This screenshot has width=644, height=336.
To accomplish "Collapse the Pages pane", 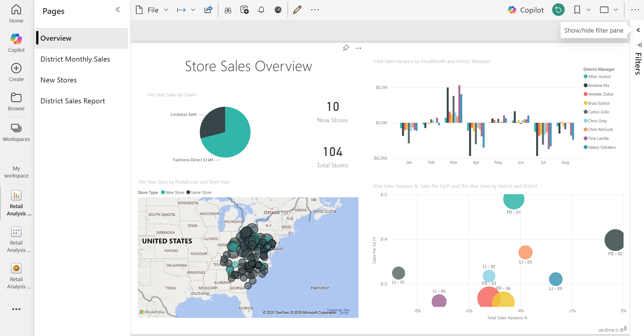I will [x=118, y=10].
